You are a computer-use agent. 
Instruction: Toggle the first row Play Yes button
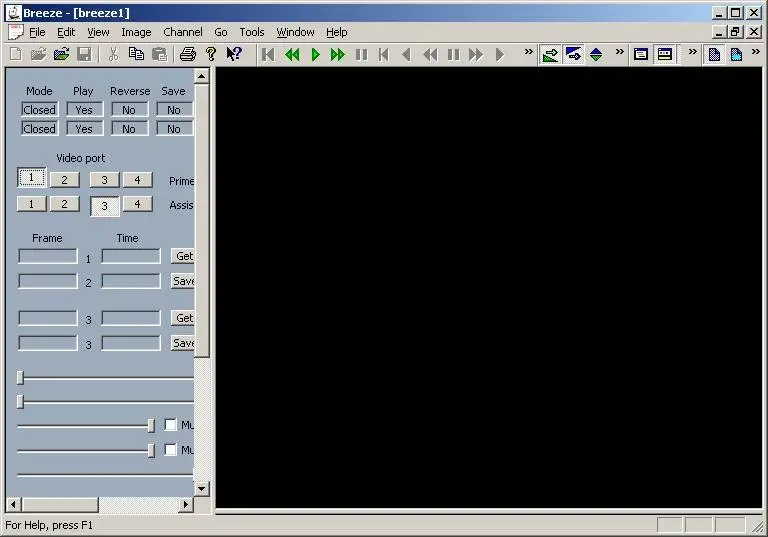(84, 110)
